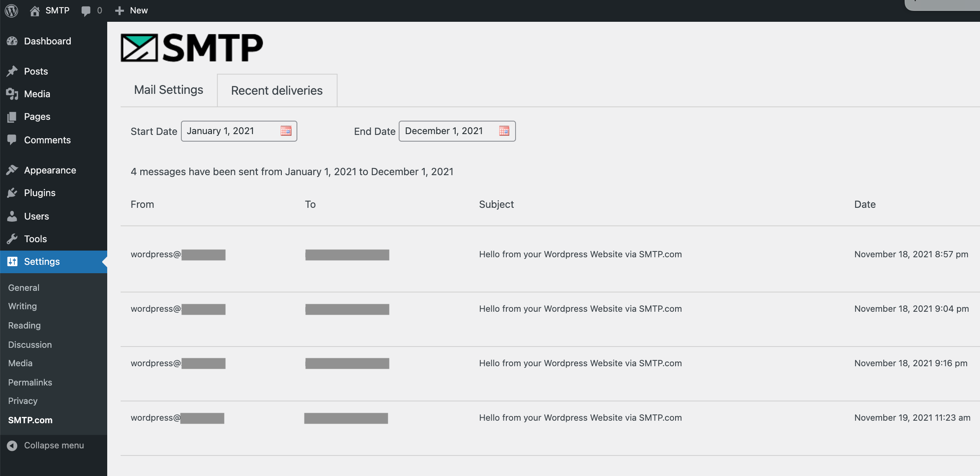Viewport: 980px width, 476px height.
Task: Collapse the admin menu
Action: pos(46,445)
